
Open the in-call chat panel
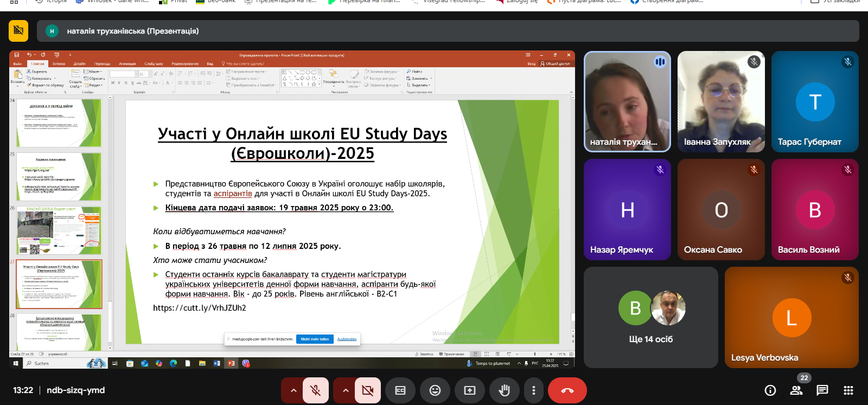[822, 390]
